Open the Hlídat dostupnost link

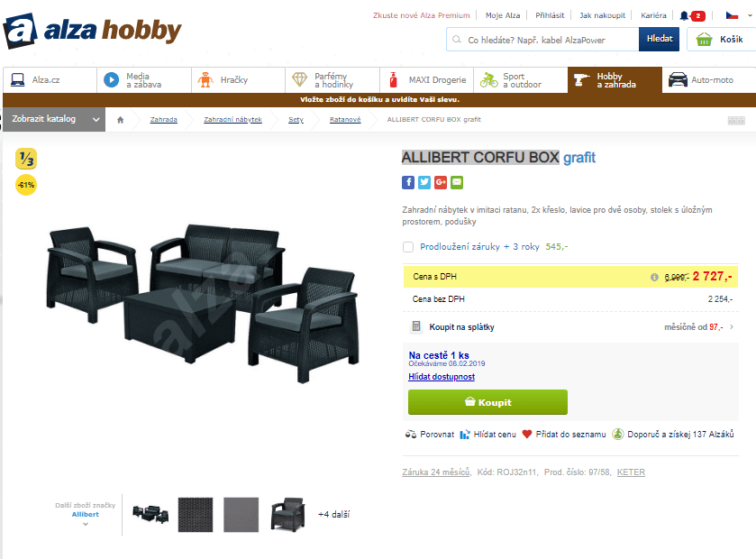(442, 377)
